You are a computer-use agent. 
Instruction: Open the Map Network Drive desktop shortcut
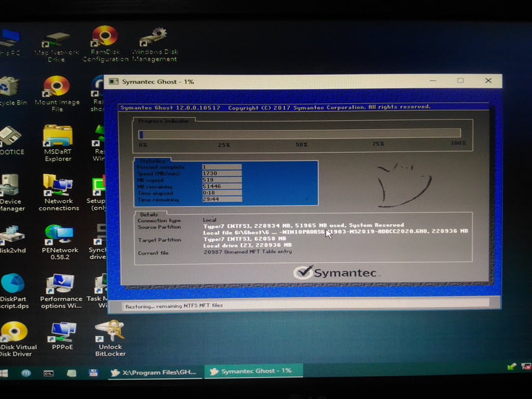click(x=56, y=47)
